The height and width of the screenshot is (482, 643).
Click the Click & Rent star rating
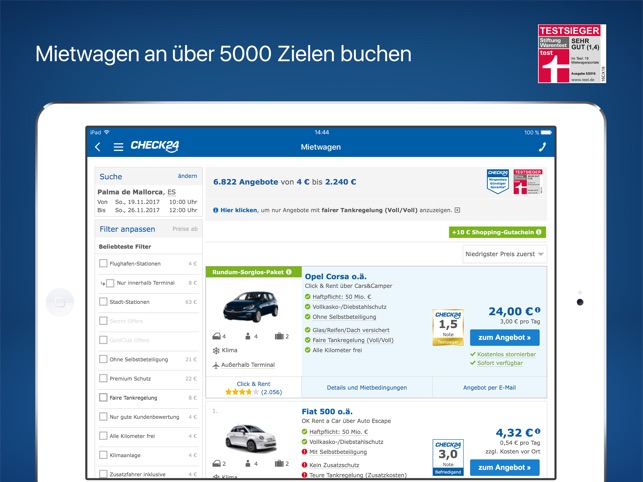[x=242, y=392]
